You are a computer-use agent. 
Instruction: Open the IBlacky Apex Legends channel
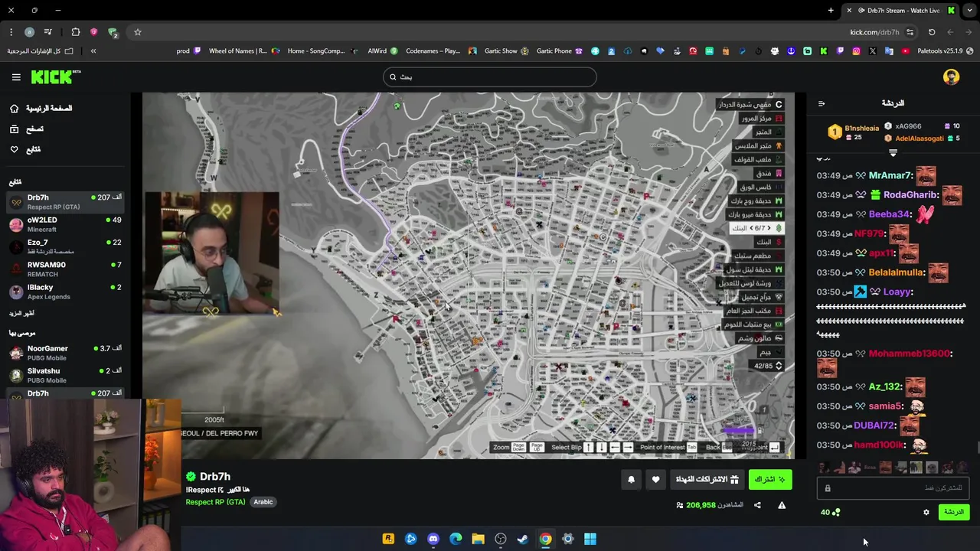click(x=65, y=292)
